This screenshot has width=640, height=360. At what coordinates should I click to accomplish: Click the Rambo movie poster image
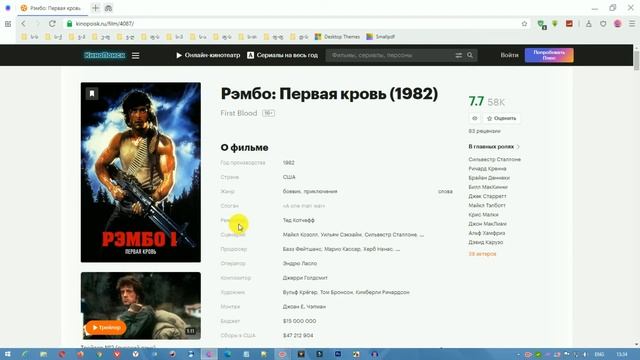141,172
